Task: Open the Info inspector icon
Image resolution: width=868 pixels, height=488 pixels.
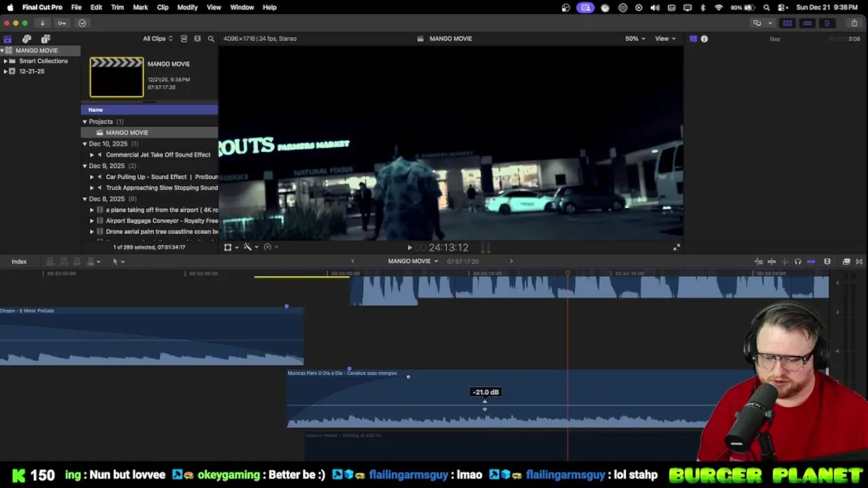Action: pos(704,39)
